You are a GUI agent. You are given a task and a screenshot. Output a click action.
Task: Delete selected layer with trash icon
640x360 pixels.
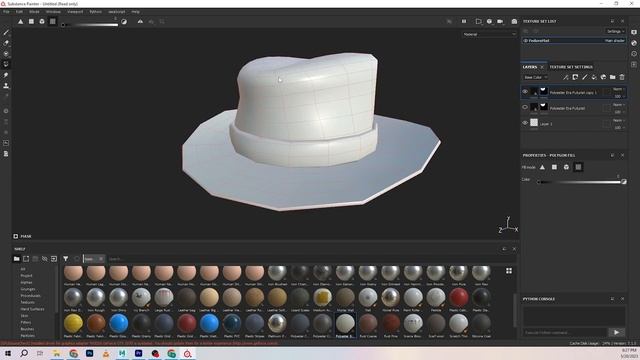pyautogui.click(x=622, y=77)
